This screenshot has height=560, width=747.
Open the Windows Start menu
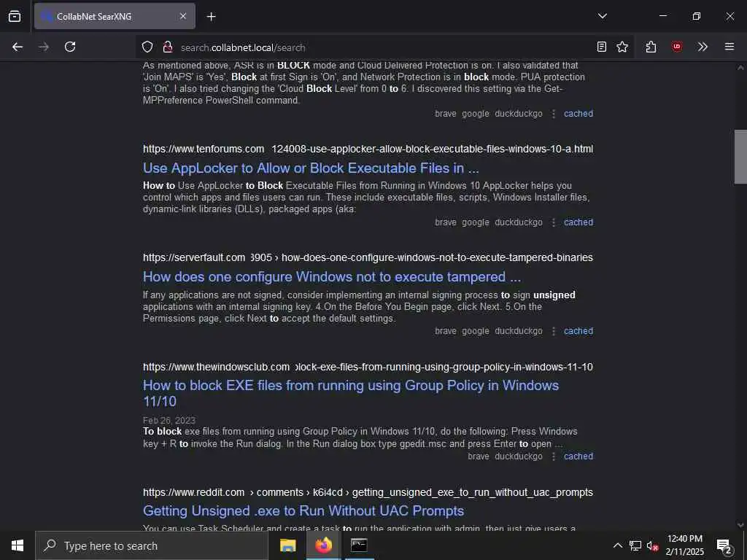18,545
